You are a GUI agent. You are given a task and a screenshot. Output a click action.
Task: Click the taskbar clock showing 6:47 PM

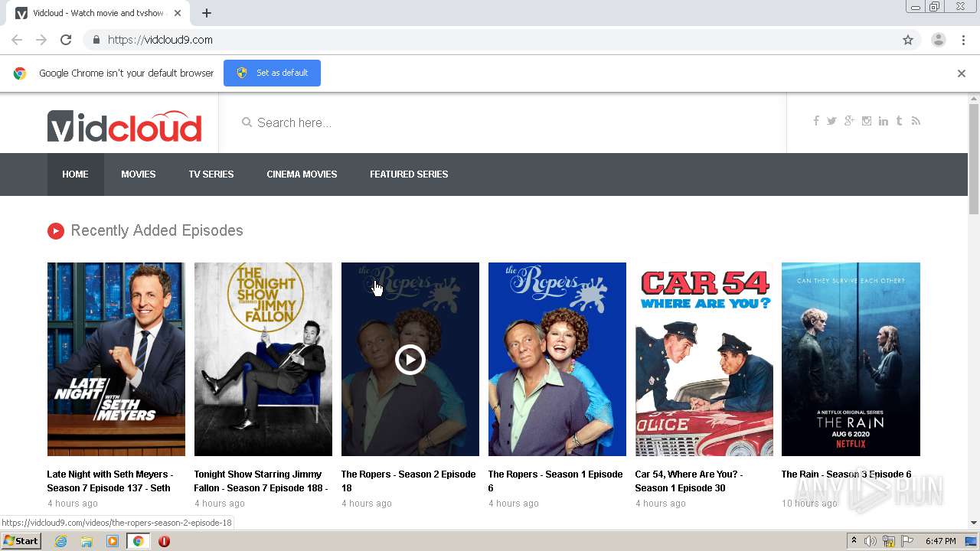pos(940,541)
